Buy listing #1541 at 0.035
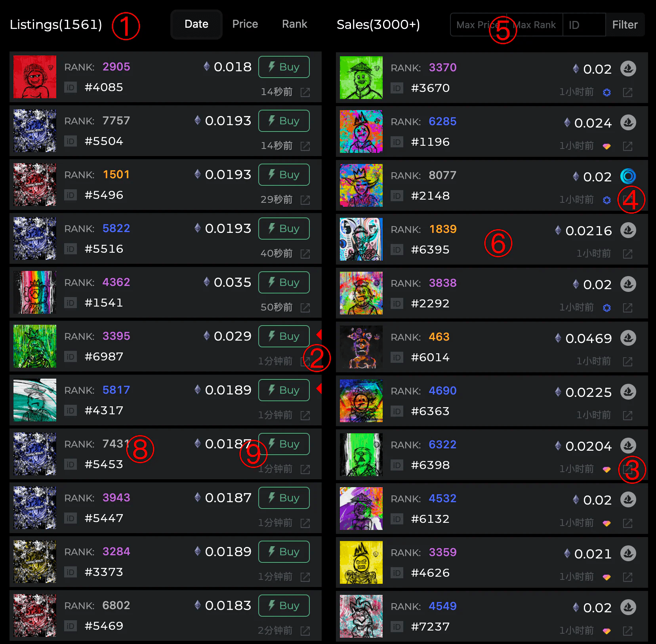The image size is (656, 644). [x=284, y=282]
